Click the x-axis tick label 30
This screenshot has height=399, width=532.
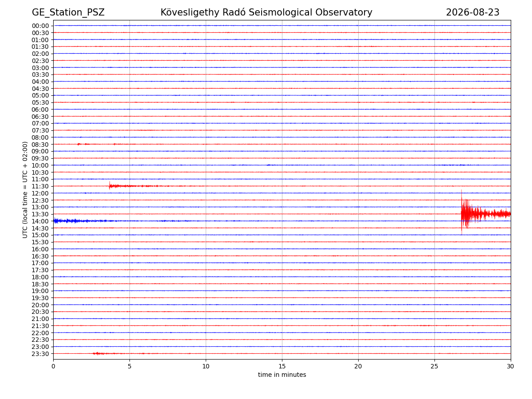[x=511, y=366]
